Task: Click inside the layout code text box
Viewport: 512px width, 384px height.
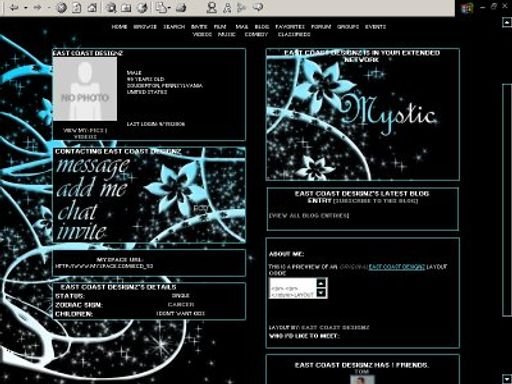Action: (293, 288)
